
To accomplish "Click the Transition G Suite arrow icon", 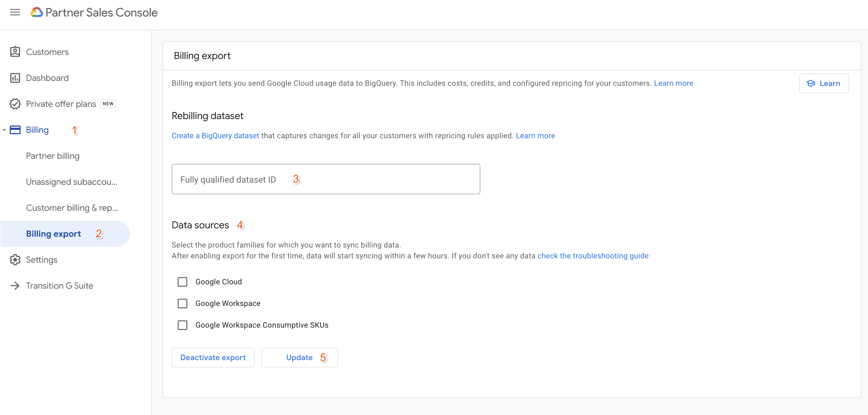I will [x=15, y=285].
